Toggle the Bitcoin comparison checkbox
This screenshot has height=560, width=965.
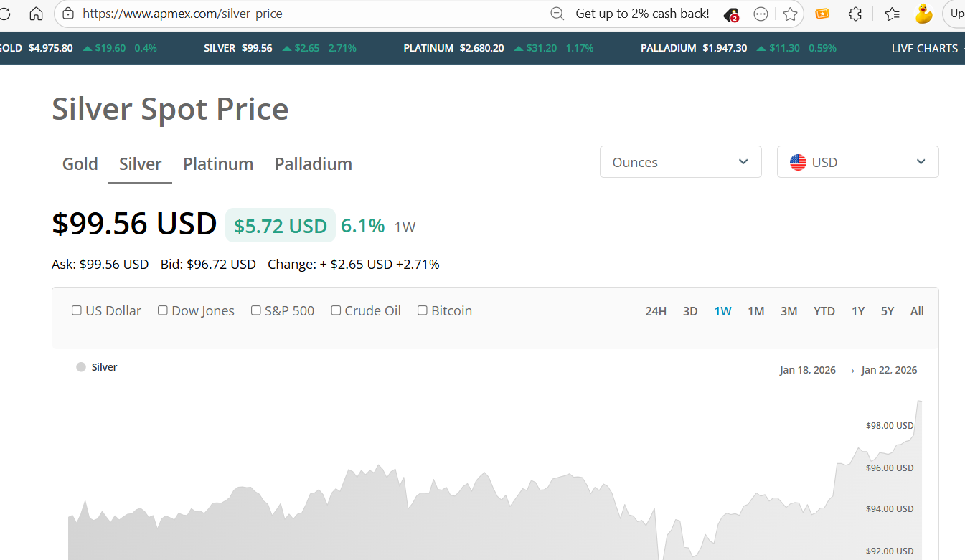click(423, 310)
